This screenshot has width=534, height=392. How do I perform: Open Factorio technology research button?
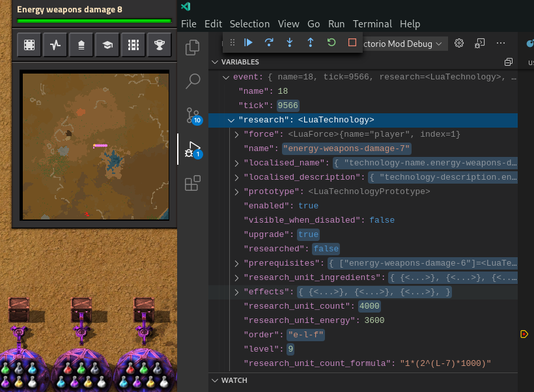[107, 45]
